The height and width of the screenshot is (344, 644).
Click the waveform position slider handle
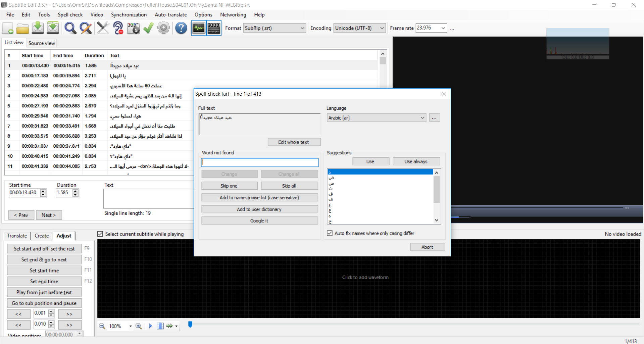pos(190,324)
